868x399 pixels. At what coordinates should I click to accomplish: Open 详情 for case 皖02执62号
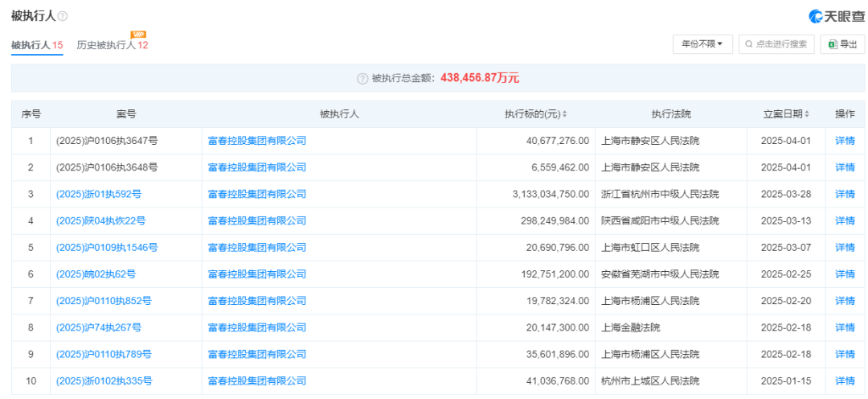[845, 274]
